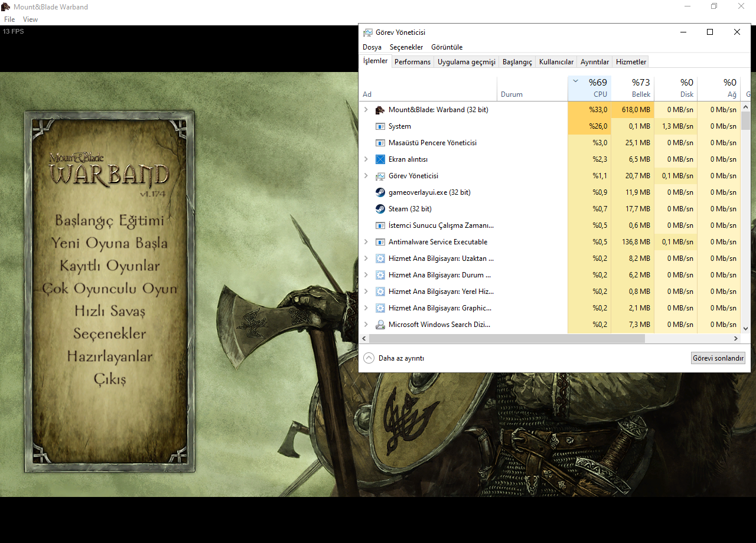Select the İşlemler tab
Image resolution: width=756 pixels, height=543 pixels.
pos(375,61)
